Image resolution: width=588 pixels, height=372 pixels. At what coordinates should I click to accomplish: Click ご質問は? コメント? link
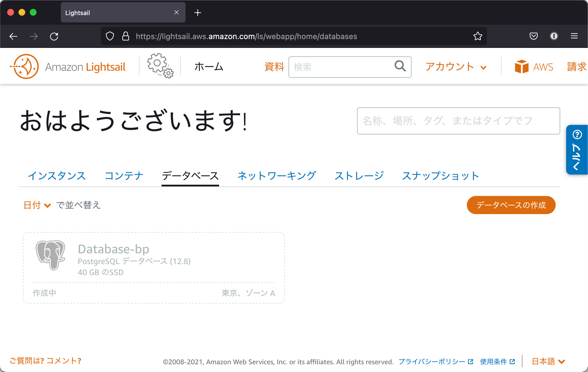click(45, 361)
